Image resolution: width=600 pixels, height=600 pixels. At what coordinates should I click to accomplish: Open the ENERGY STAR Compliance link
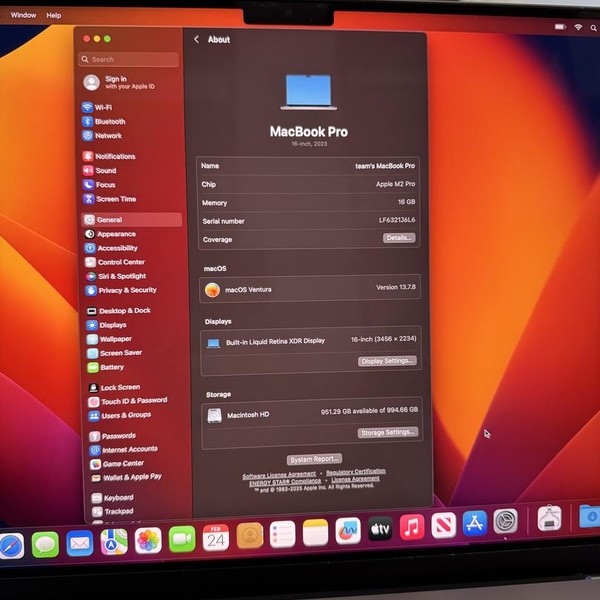tap(285, 482)
